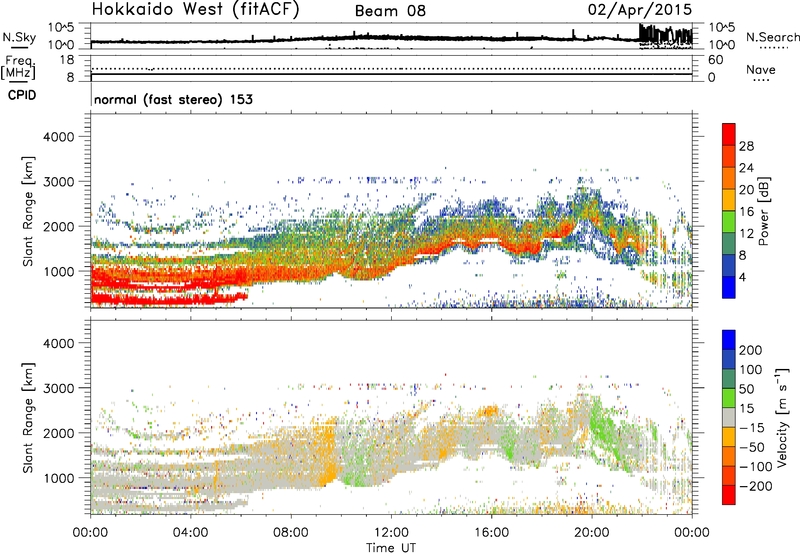The image size is (800, 554).
Task: Click velocity colorbar tick value 200
Action: point(751,350)
